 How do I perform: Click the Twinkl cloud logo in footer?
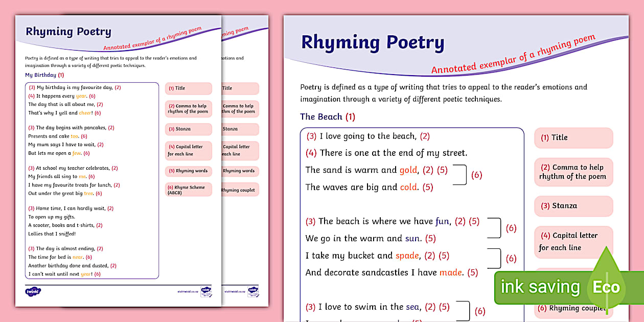coord(32,291)
